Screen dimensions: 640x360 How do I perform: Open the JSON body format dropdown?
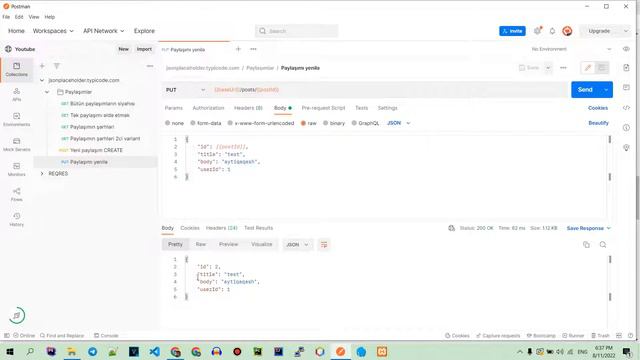399,123
